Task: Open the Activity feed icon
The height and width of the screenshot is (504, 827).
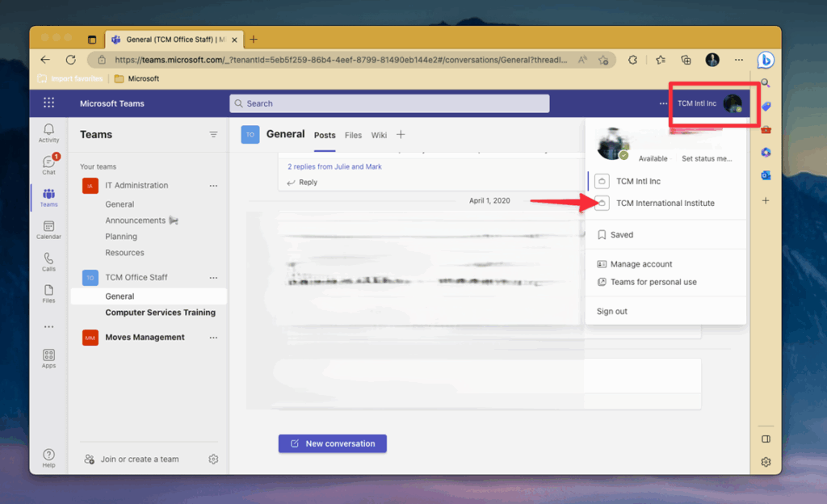Action: [48, 132]
